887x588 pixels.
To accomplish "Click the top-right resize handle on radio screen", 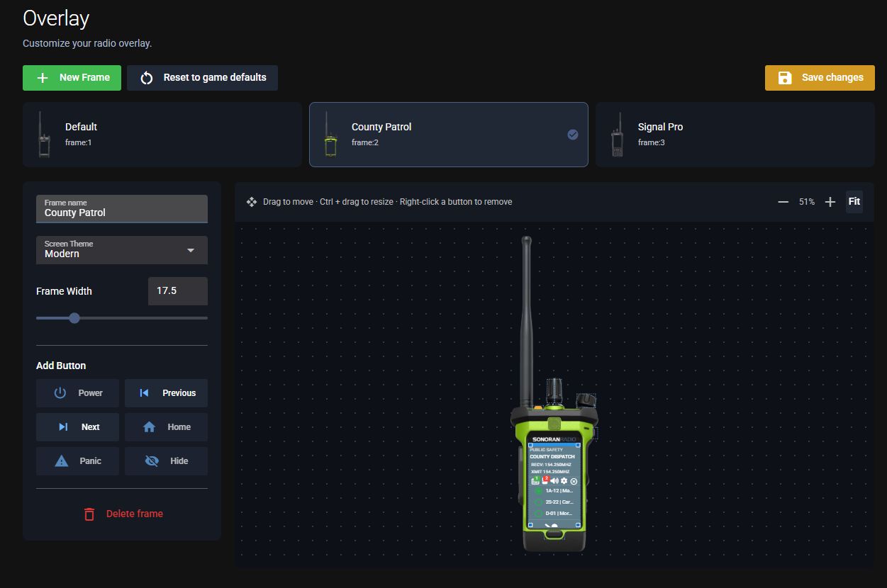I will tap(578, 445).
